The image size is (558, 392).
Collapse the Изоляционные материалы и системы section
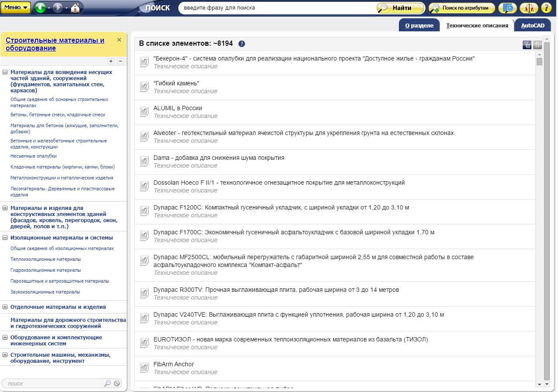(5, 238)
